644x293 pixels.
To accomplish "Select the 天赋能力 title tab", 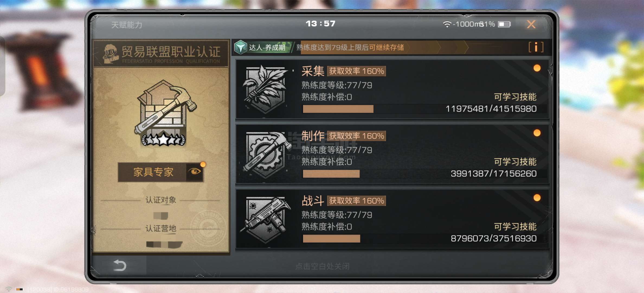I will (127, 25).
